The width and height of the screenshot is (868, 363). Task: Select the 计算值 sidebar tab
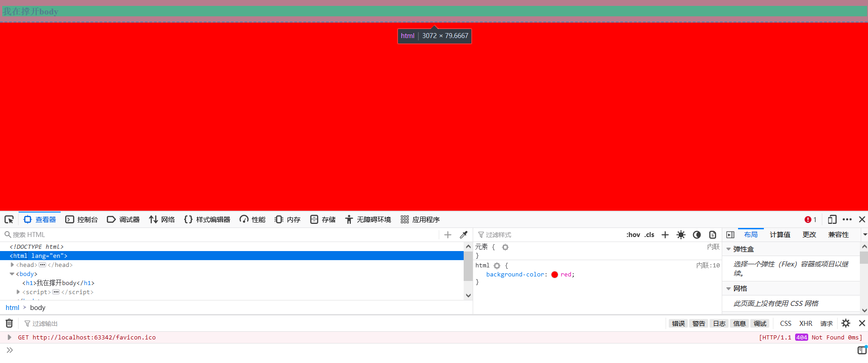tap(780, 235)
